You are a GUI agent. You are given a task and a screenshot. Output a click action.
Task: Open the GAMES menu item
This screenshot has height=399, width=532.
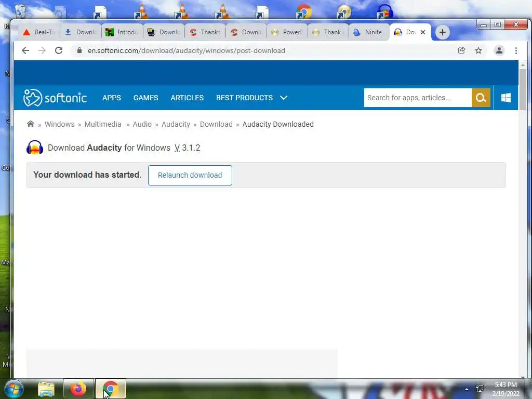pyautogui.click(x=145, y=98)
